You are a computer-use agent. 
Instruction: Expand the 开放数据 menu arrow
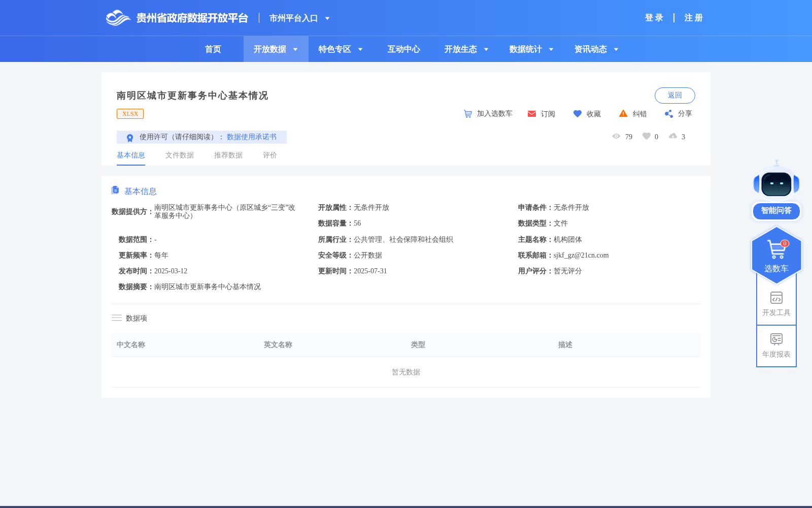coord(295,49)
